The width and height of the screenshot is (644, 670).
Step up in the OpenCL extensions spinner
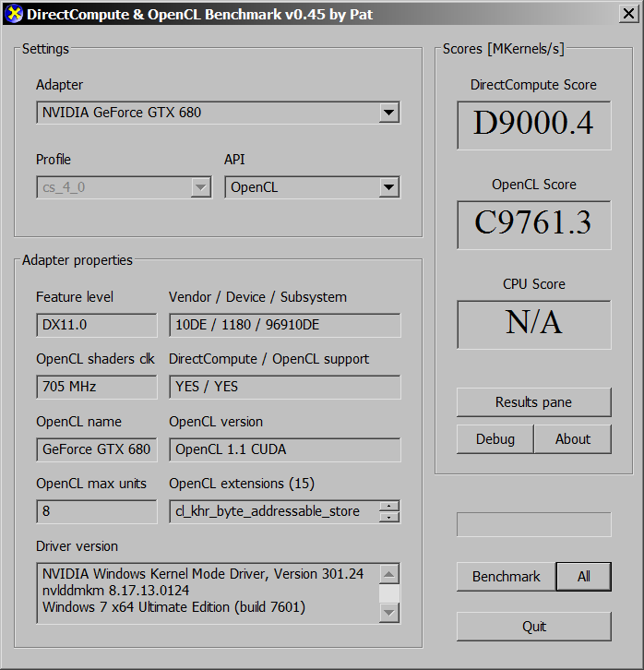pos(390,506)
